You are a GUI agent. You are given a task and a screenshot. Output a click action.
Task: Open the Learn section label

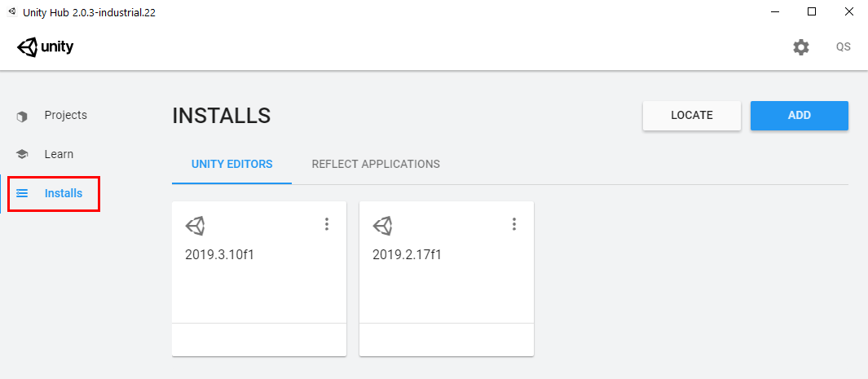pyautogui.click(x=59, y=154)
